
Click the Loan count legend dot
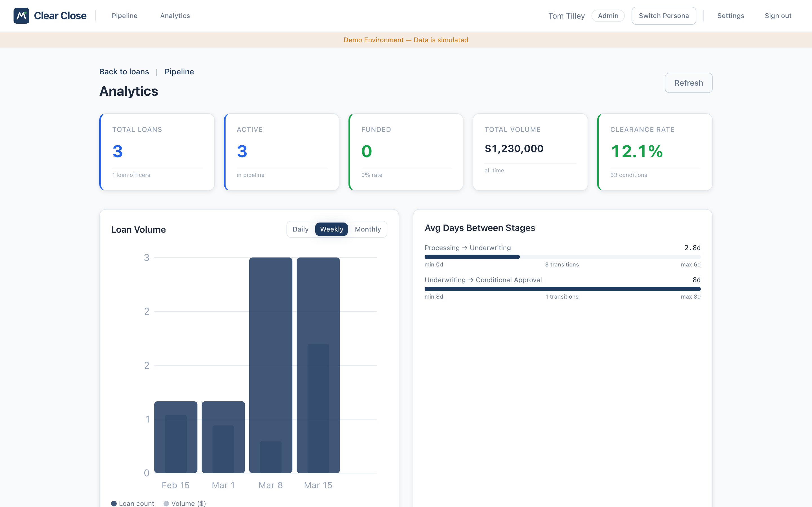[x=114, y=503]
